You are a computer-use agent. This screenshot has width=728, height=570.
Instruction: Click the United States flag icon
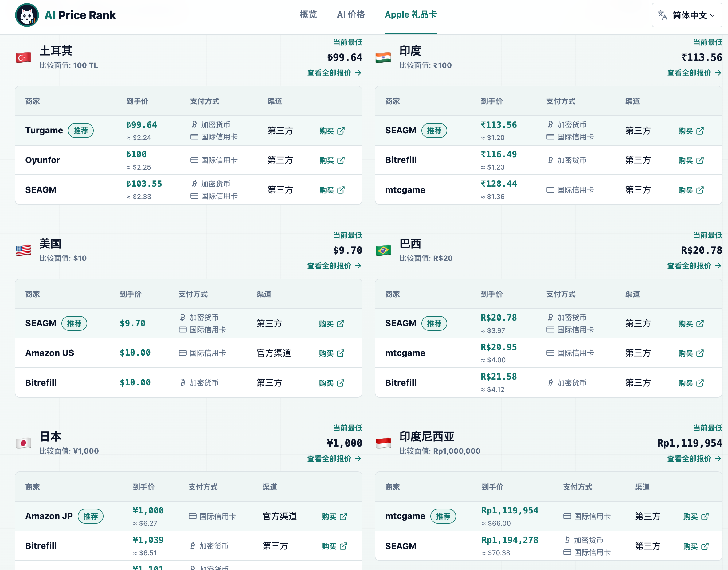point(23,250)
